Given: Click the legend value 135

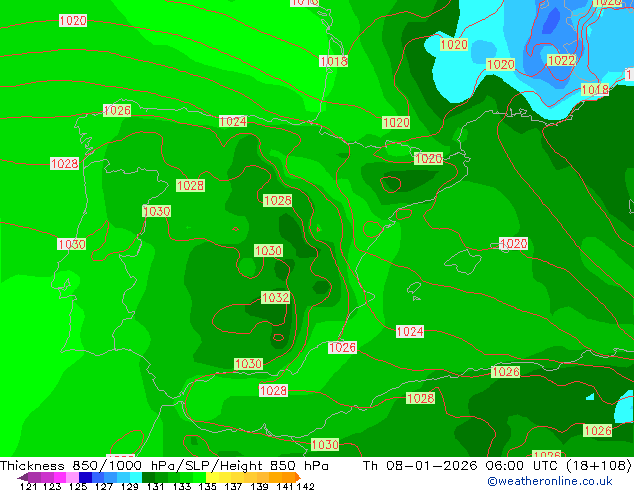Looking at the screenshot, I should click(207, 486).
